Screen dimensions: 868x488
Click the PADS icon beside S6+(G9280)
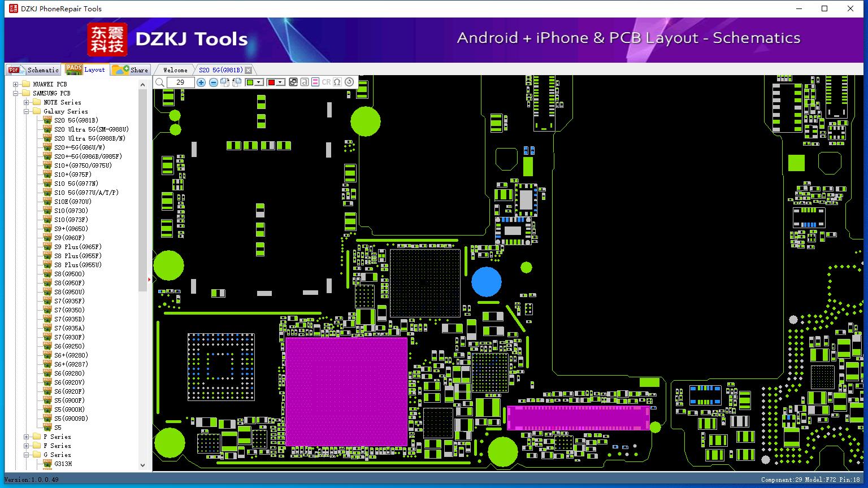47,355
